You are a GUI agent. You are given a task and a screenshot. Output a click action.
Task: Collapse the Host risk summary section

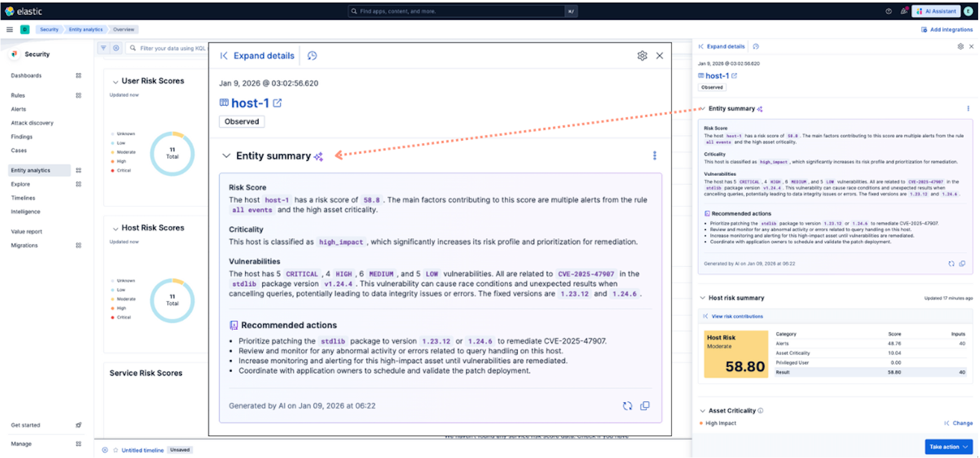coord(703,298)
